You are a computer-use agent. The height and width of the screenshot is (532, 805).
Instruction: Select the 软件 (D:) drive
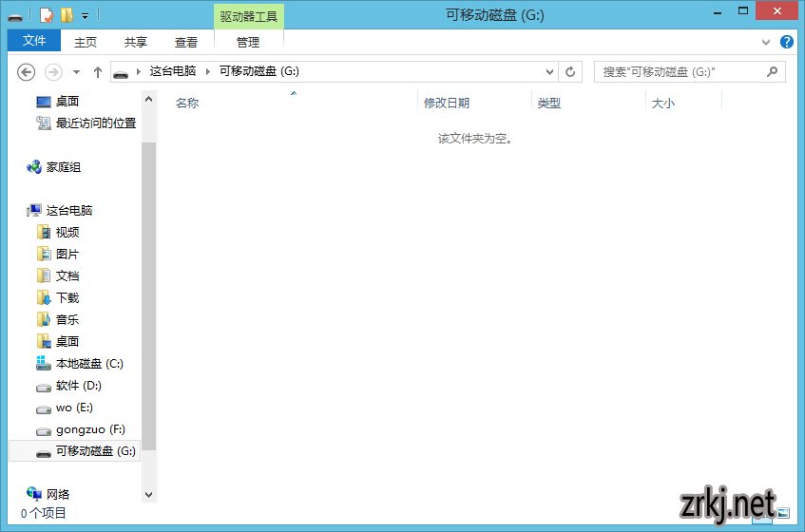click(x=79, y=386)
